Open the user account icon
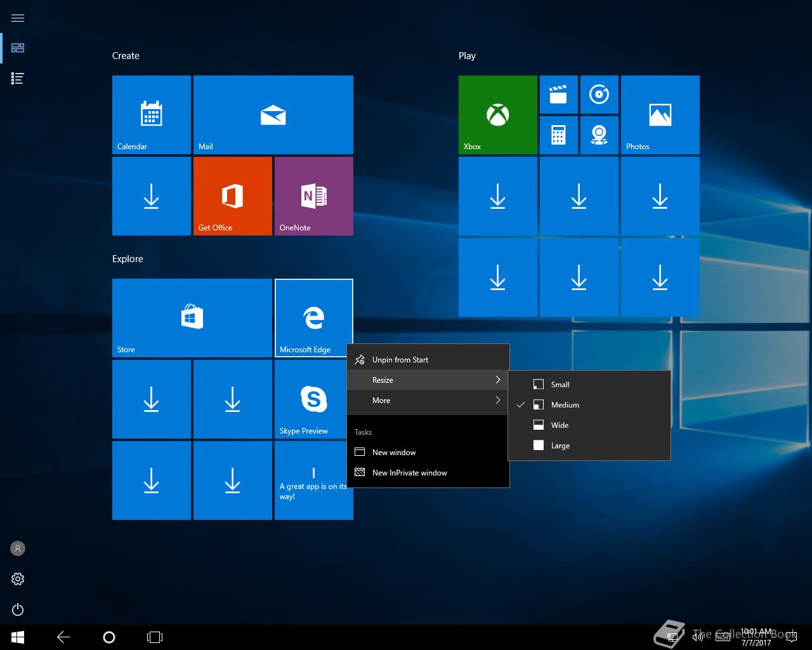The height and width of the screenshot is (650, 812). [x=18, y=548]
